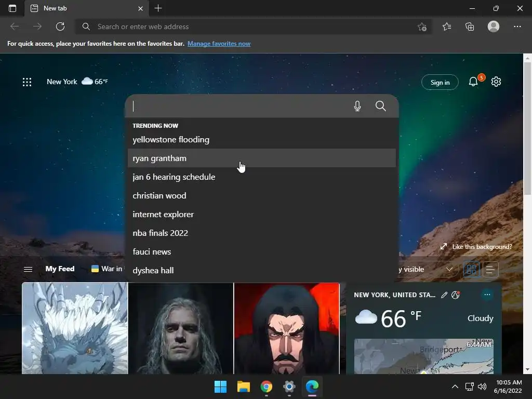Screen dimensions: 532x399
Task: Click the page vertical scrollbar thumb
Action: tap(527, 129)
